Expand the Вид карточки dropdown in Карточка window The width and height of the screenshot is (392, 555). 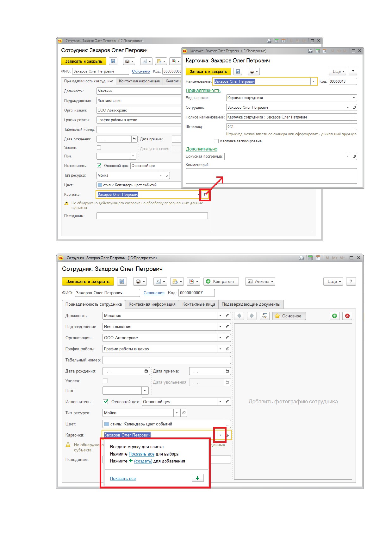pyautogui.click(x=354, y=98)
